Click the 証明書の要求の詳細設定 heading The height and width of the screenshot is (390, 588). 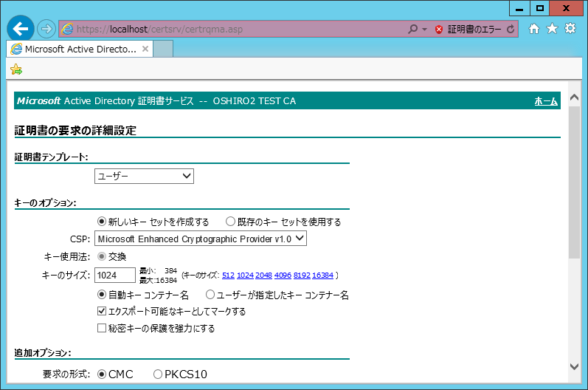pos(75,131)
